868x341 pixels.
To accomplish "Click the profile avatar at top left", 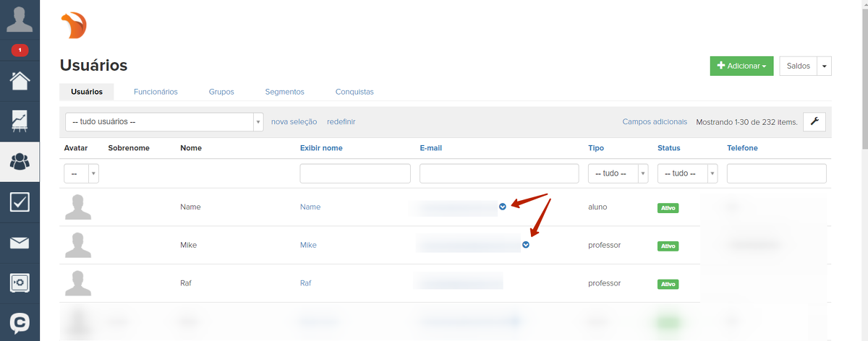I will pyautogui.click(x=20, y=19).
